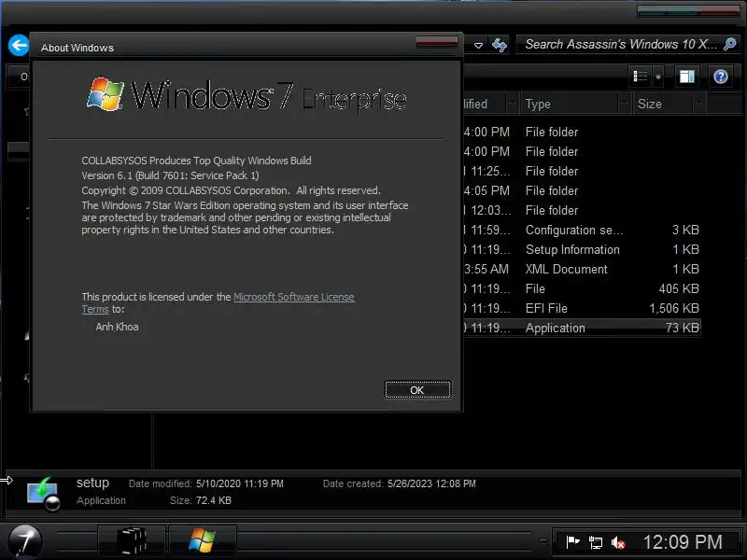
Task: Open the black folder taskbar icon
Action: click(132, 541)
